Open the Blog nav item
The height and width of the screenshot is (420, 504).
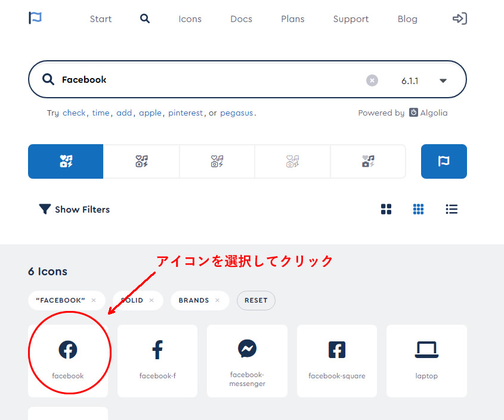(407, 19)
